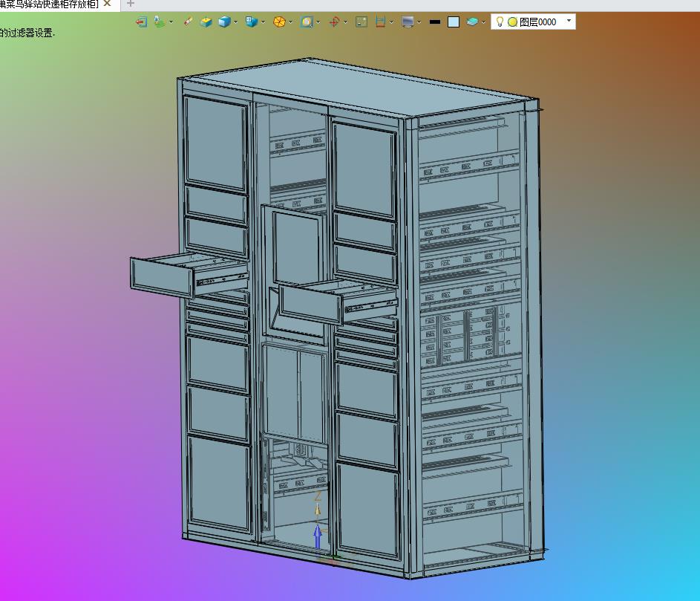Click the green square panel icon
Image resolution: width=700 pixels, height=601 pixels.
[362, 22]
